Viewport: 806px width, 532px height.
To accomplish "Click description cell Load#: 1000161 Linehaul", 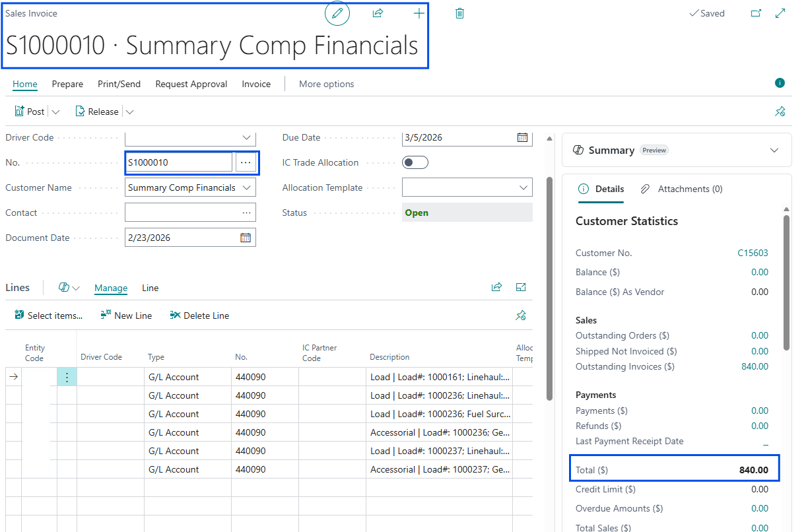I will tap(440, 377).
